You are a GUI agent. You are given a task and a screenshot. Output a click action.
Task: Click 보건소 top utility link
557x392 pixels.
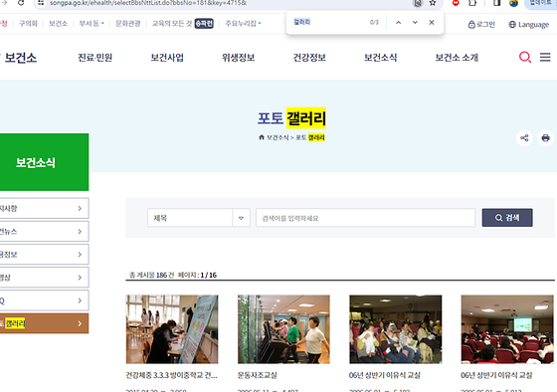point(58,24)
